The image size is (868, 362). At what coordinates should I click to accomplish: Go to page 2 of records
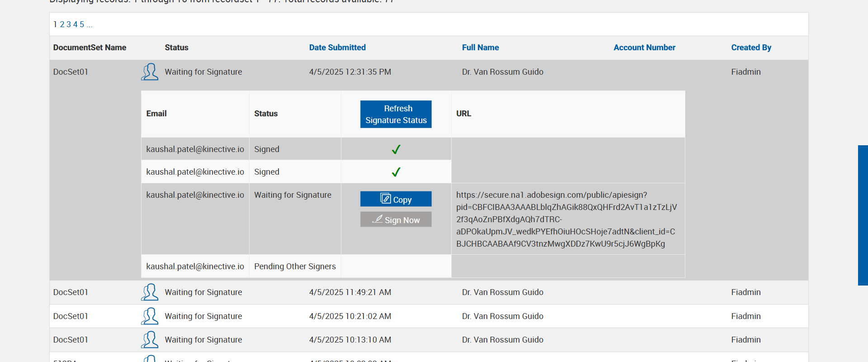click(x=62, y=24)
